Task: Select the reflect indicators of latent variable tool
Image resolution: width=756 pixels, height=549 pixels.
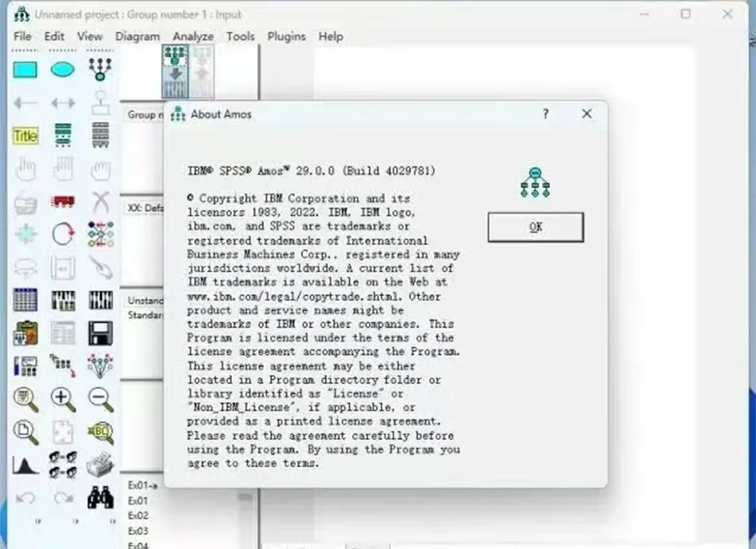Action: click(100, 235)
